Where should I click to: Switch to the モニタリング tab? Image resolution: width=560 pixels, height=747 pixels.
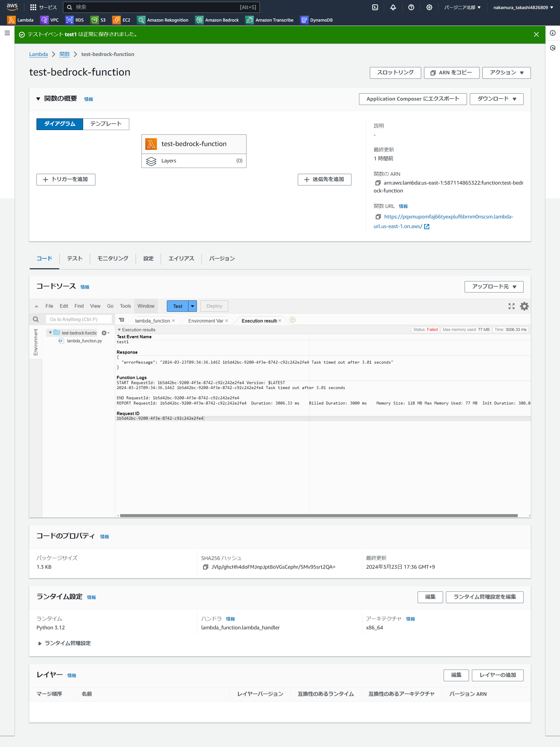point(113,259)
